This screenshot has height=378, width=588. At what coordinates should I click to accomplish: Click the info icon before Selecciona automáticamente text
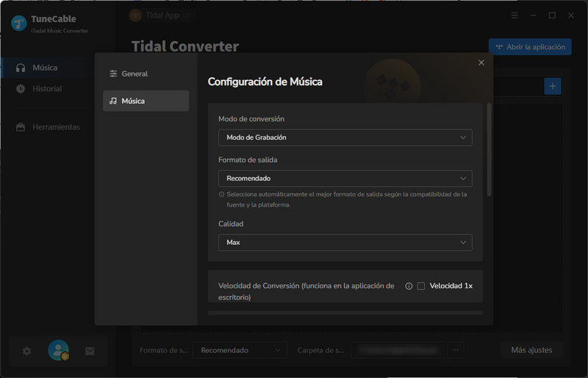pos(222,194)
